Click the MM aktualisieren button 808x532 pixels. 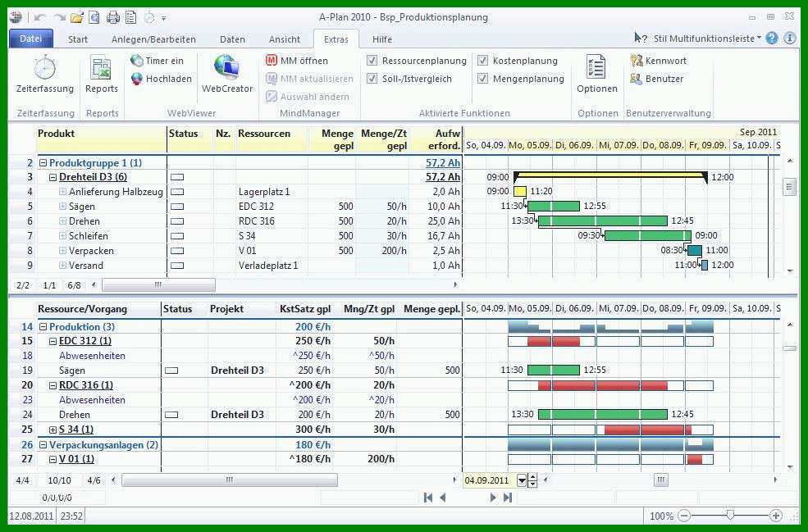pos(310,79)
